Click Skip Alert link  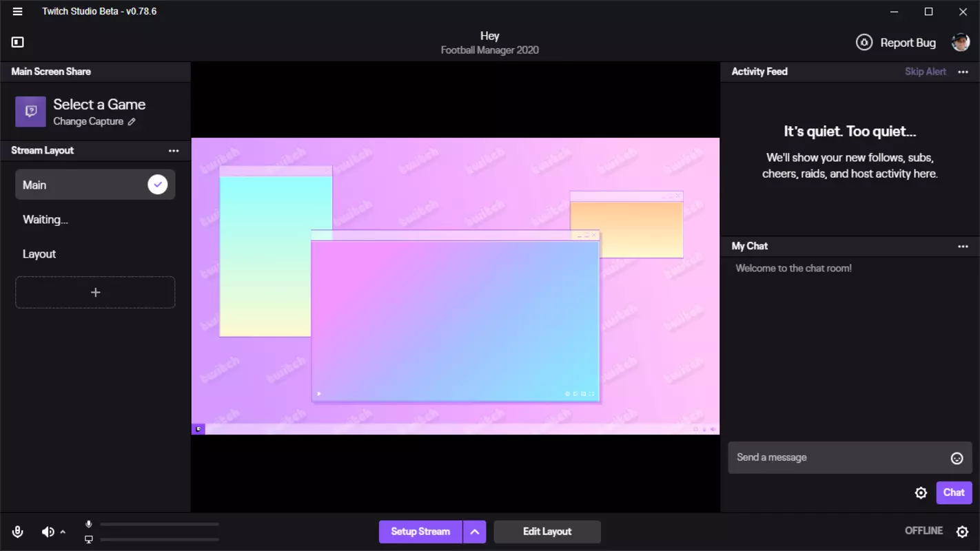click(926, 72)
